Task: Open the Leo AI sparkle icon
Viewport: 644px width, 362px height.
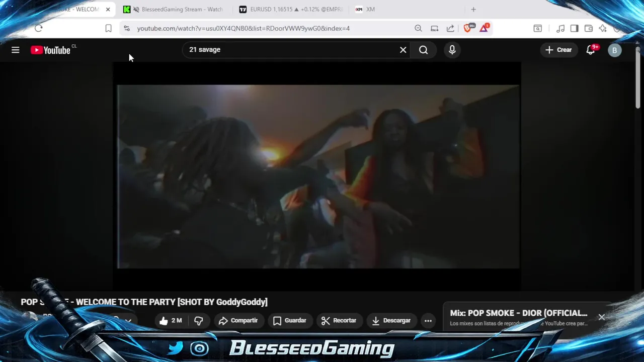Action: [x=602, y=28]
